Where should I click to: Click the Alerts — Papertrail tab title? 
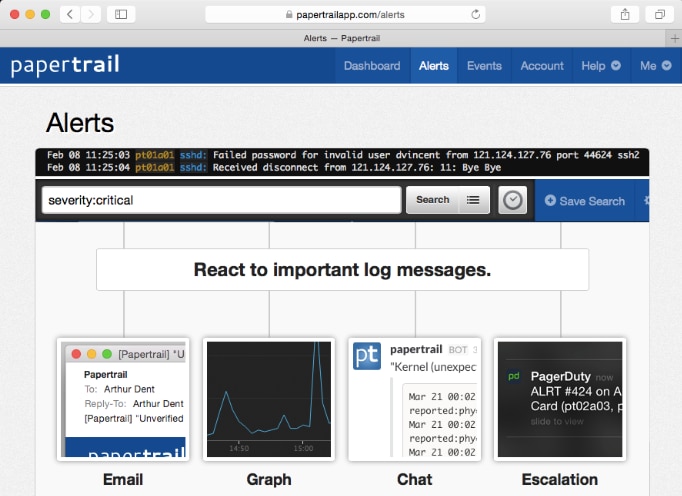pyautogui.click(x=341, y=38)
